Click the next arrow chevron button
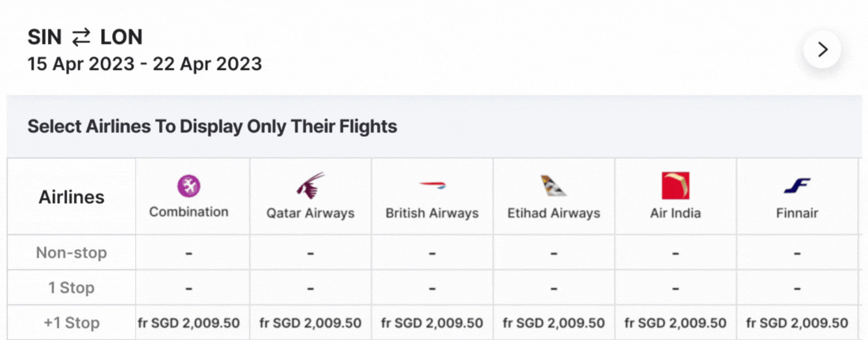 click(822, 49)
